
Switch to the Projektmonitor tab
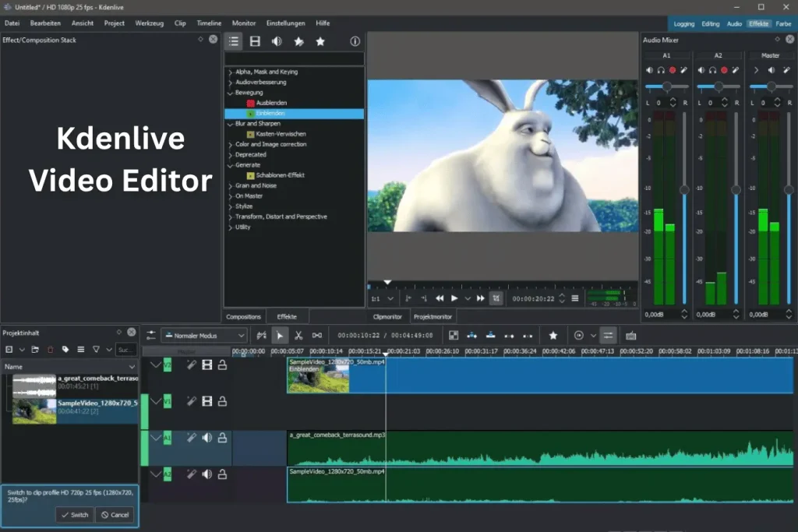pos(433,317)
